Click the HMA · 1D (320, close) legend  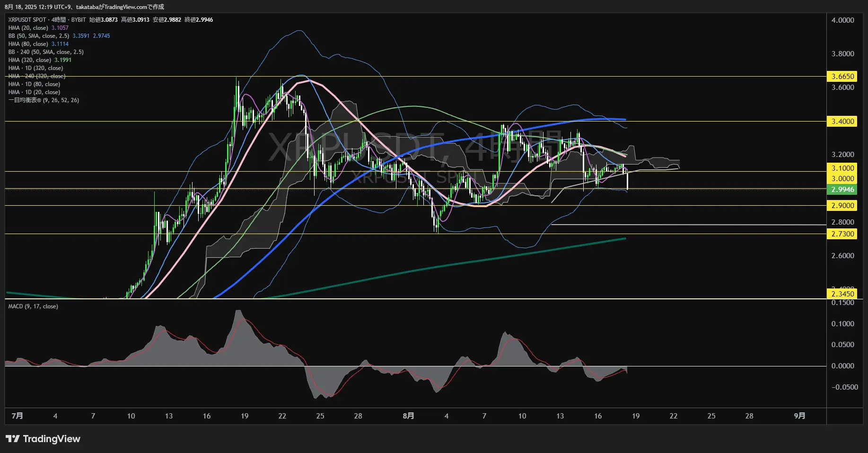35,68
